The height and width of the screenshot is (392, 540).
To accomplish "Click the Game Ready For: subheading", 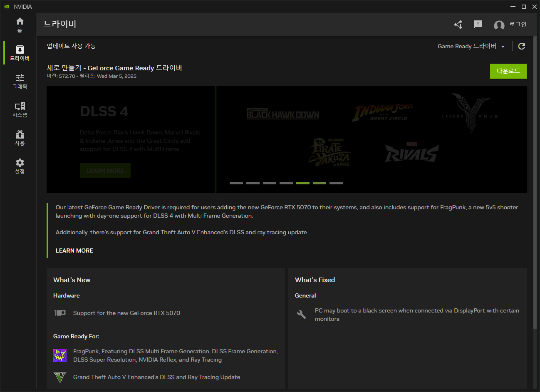I will tap(76, 336).
